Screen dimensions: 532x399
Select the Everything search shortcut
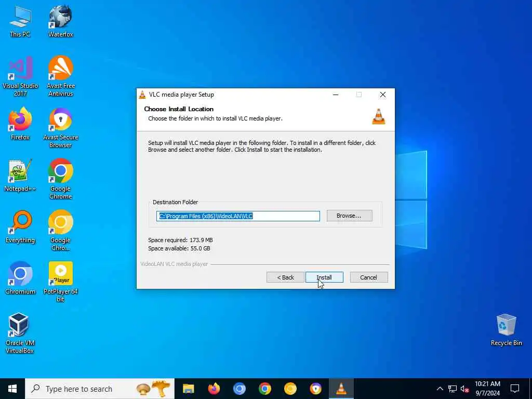pos(20,227)
